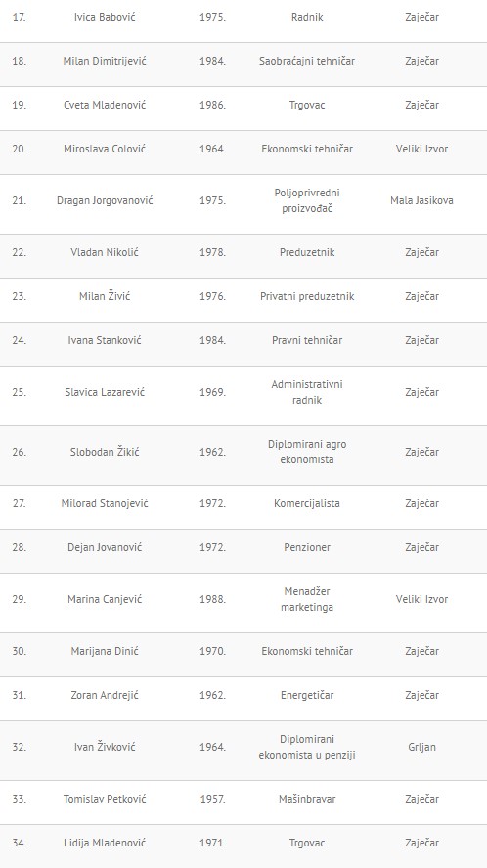Select Dragan Jorgovanović's name

105,200
